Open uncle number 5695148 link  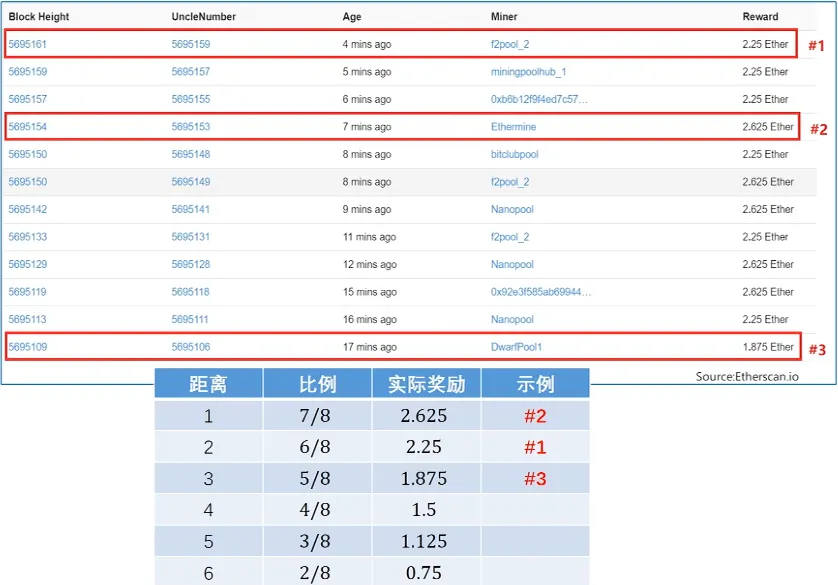tap(191, 154)
